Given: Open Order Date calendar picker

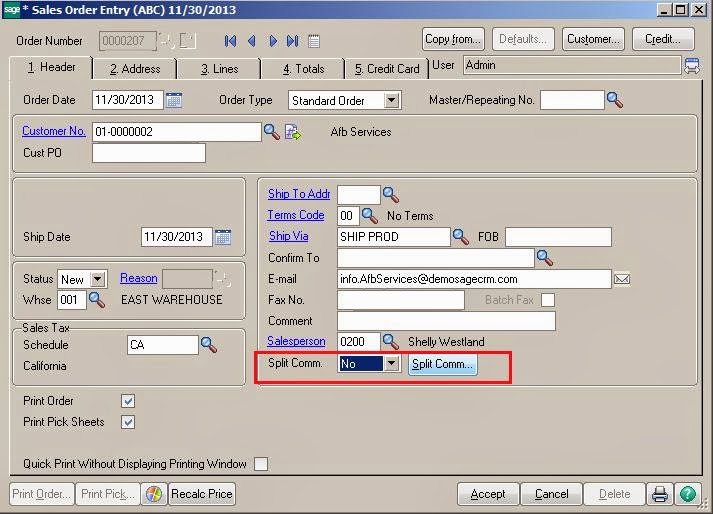Looking at the screenshot, I should pos(174,100).
